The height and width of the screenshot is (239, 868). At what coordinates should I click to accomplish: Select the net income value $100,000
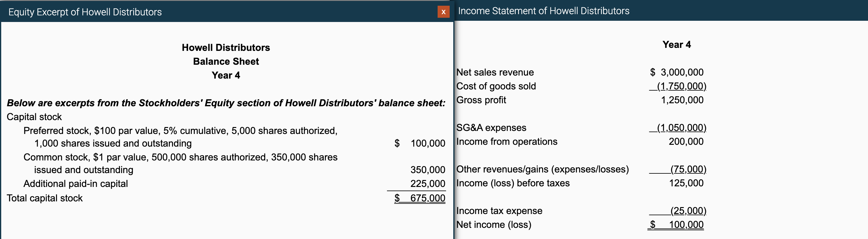pyautogui.click(x=676, y=225)
